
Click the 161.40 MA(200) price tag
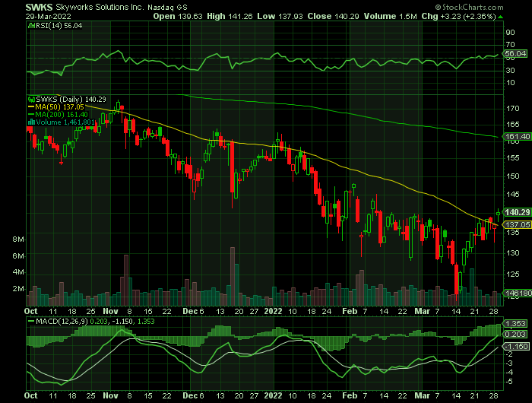click(x=517, y=136)
